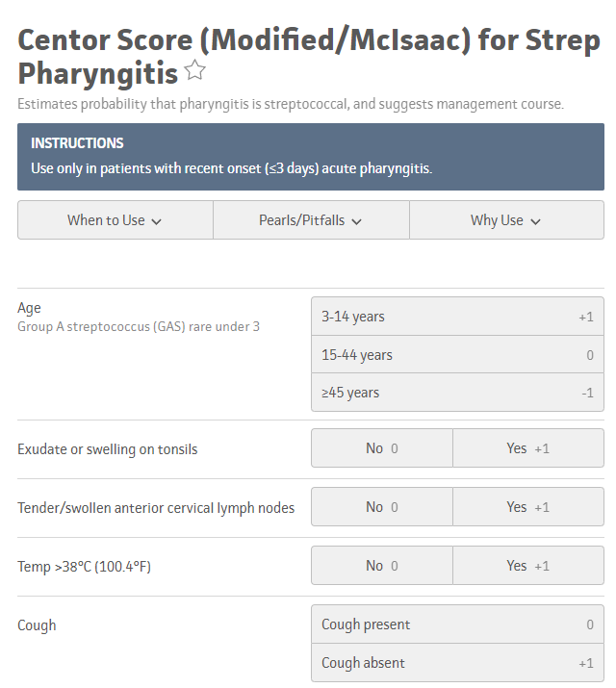Screen dimensions: 616x688
Task: Set tonsil exudate or swelling to No
Action: tap(381, 448)
